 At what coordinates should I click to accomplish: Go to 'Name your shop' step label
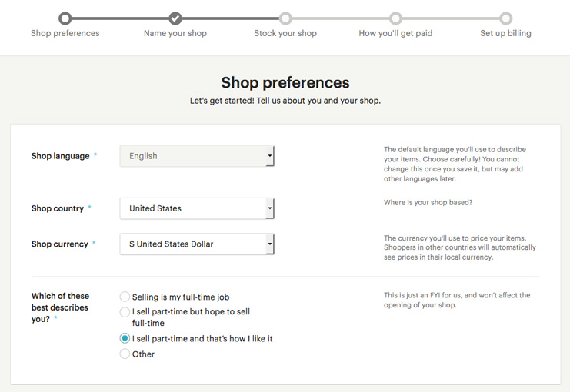pyautogui.click(x=175, y=33)
